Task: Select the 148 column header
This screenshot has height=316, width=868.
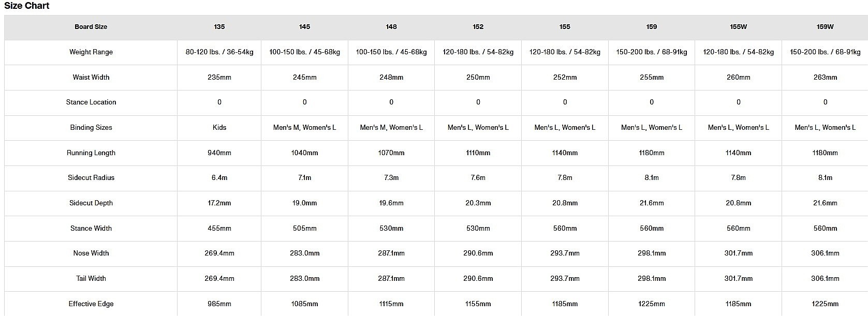Action: coord(391,27)
